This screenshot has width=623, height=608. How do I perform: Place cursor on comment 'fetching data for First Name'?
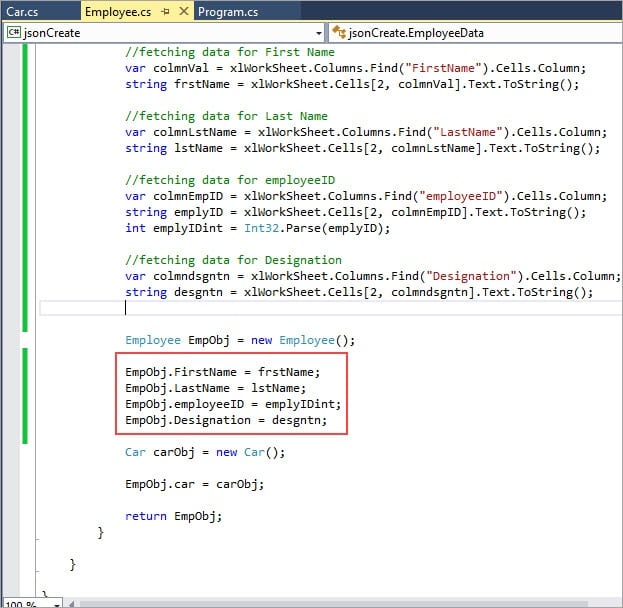(230, 52)
